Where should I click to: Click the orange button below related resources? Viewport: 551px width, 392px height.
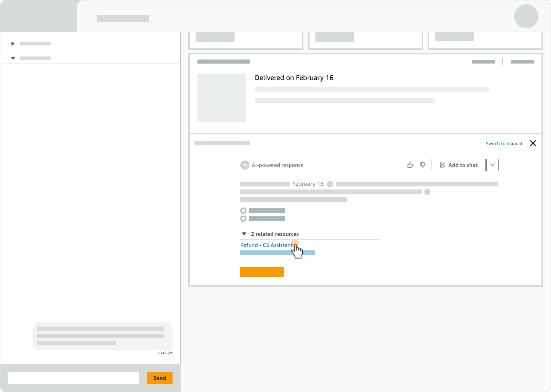click(262, 272)
